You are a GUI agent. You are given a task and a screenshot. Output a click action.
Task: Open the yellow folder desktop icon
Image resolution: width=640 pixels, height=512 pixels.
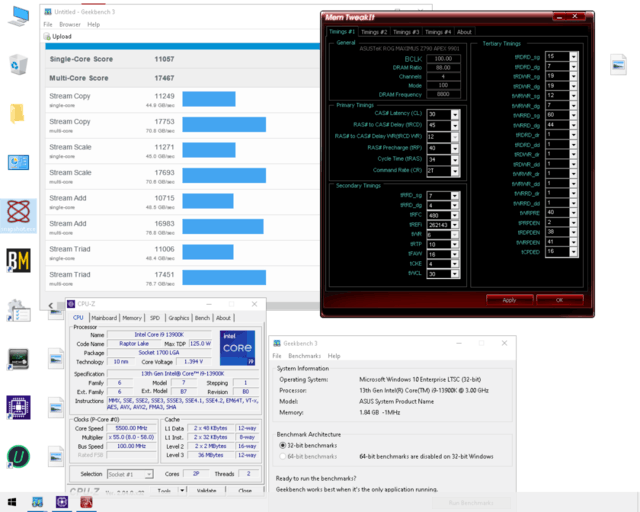(17, 114)
